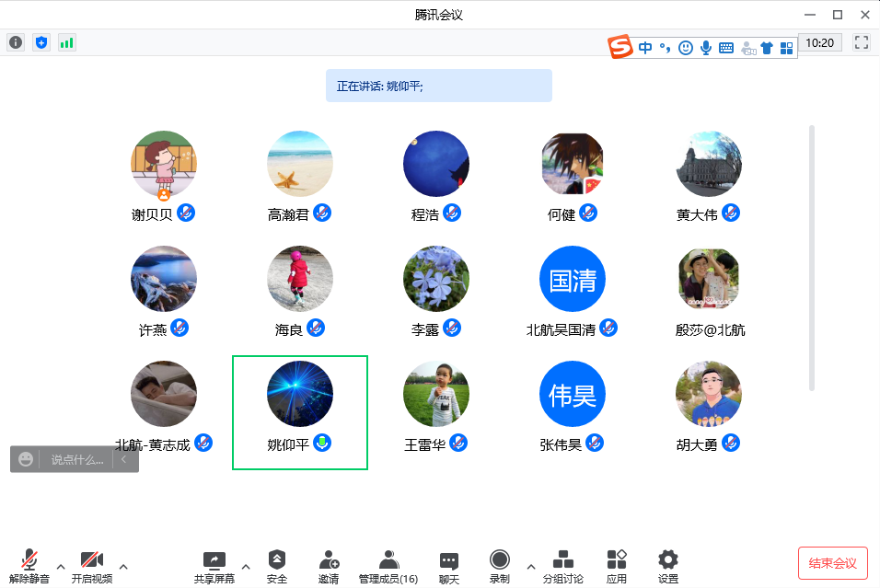Screen dimensions: 880x588
Task: Expand audio options next to 解除静音
Action: click(x=61, y=565)
